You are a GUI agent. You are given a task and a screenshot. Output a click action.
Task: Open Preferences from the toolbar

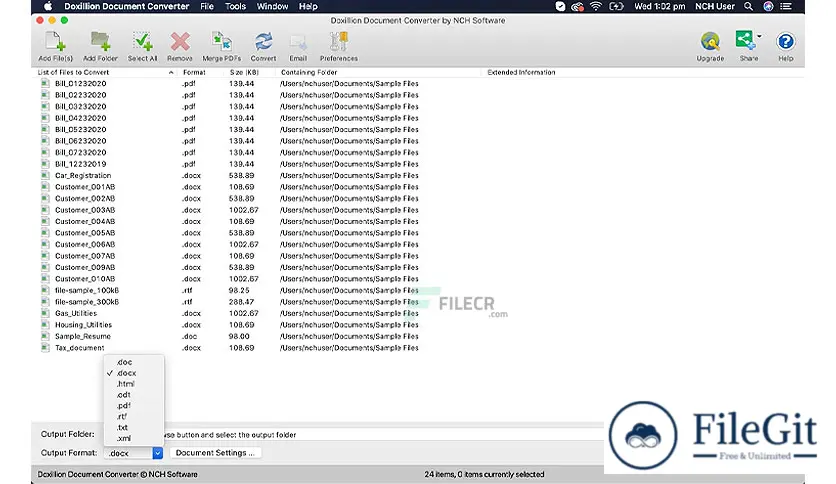[339, 43]
